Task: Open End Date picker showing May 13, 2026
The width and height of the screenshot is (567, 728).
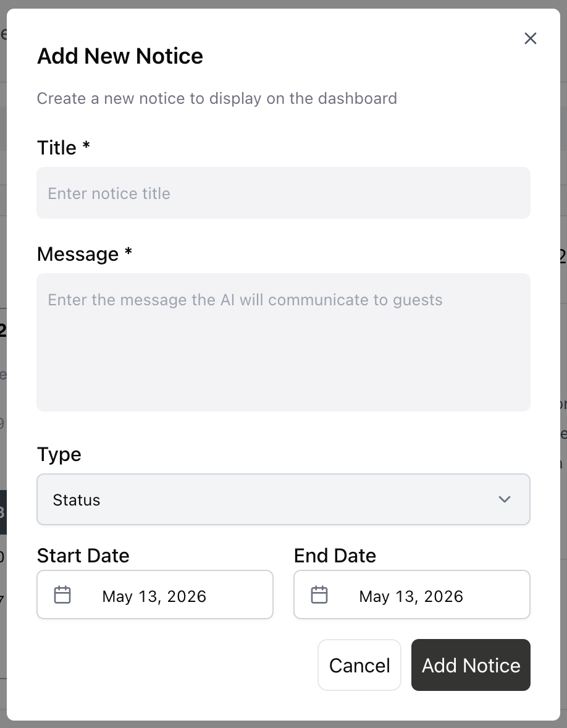Action: click(x=412, y=595)
